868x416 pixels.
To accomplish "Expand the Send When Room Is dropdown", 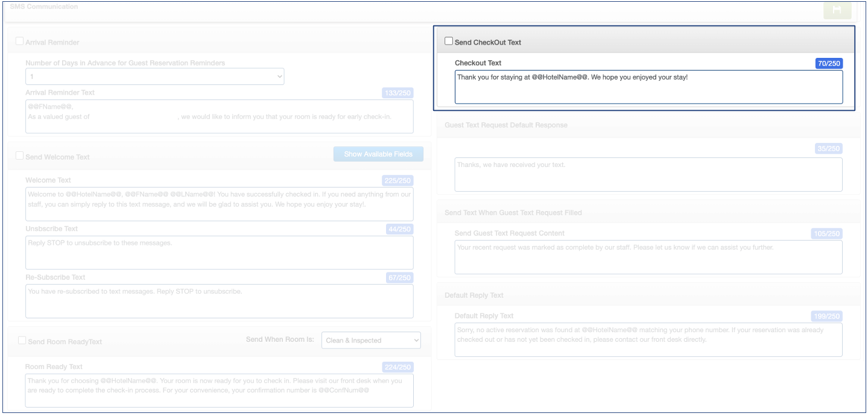I will [371, 340].
